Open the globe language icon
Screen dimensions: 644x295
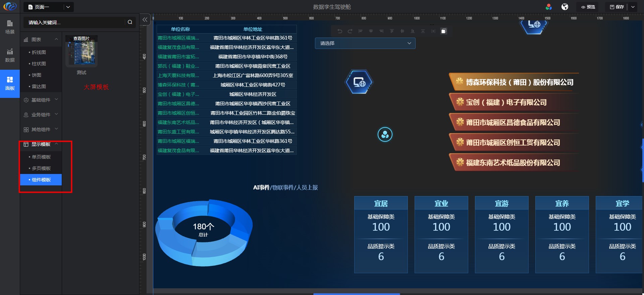point(565,7)
